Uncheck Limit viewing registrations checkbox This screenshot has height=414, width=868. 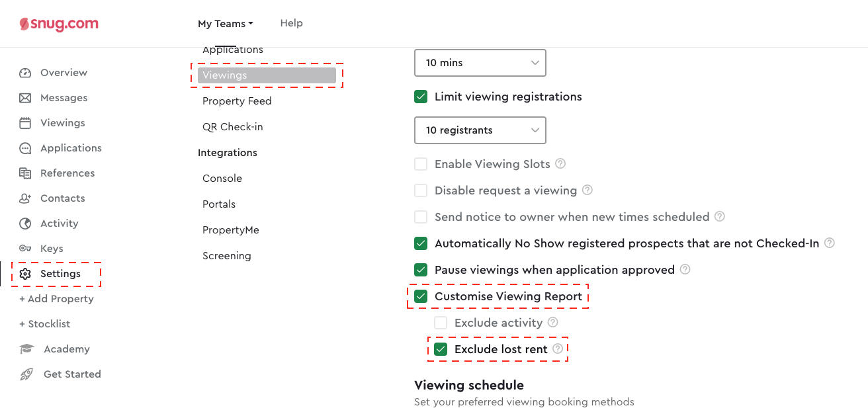[x=421, y=97]
